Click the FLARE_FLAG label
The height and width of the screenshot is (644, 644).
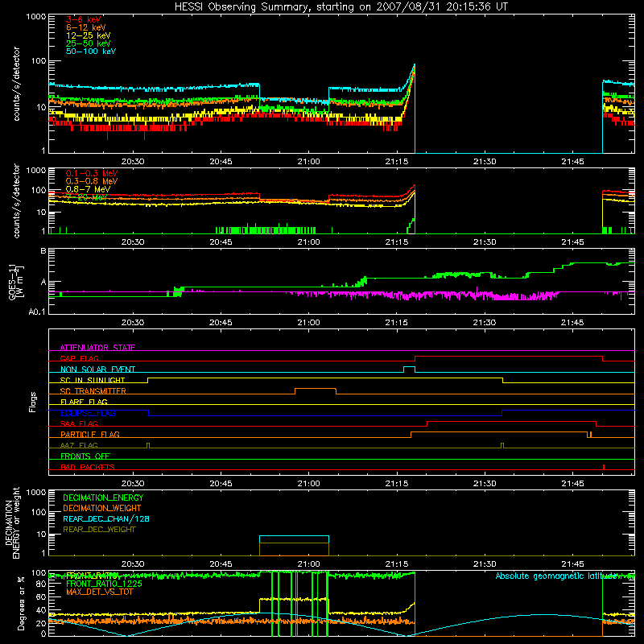[84, 402]
